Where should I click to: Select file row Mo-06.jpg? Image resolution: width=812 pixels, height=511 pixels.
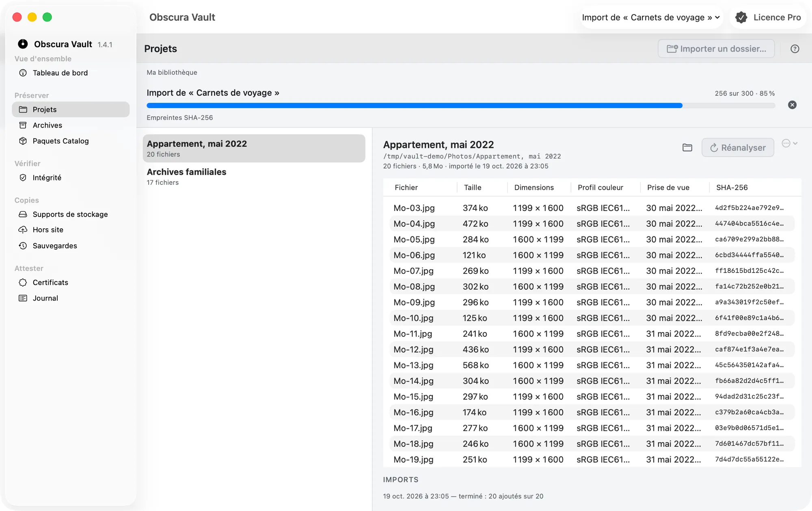(x=592, y=255)
